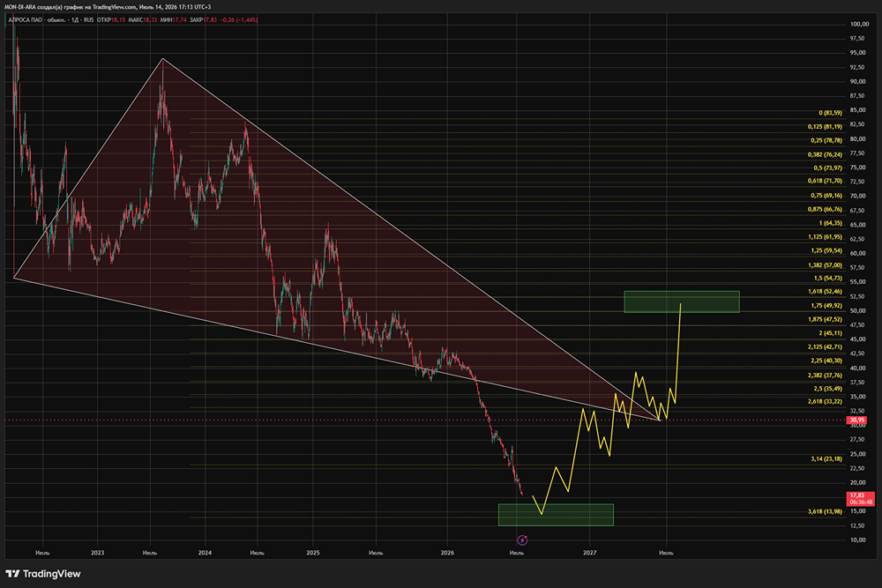Click the 10,00 price scale value
882x588 pixels.
point(858,540)
